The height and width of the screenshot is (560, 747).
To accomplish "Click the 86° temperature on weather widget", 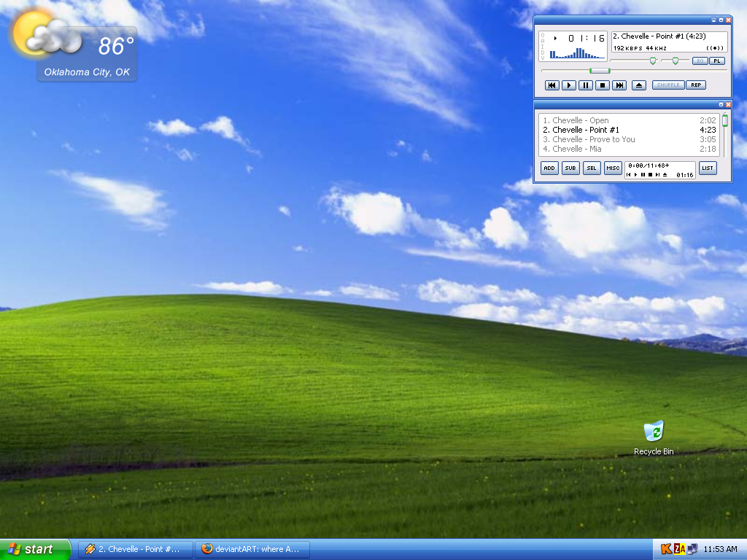I will 116,46.
